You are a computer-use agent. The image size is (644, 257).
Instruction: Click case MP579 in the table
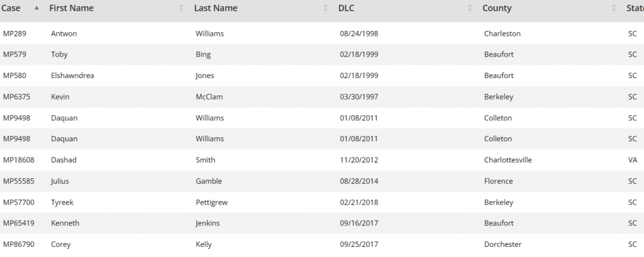tap(14, 54)
